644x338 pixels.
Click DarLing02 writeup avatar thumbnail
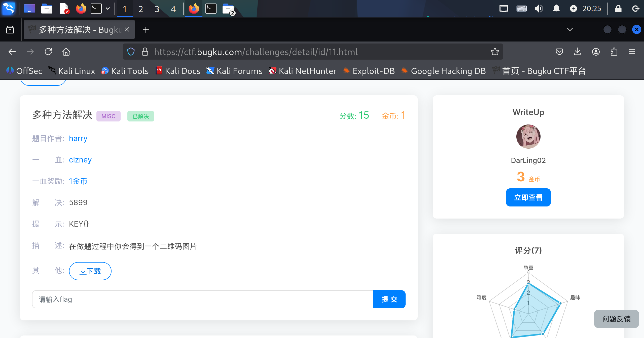pyautogui.click(x=528, y=136)
